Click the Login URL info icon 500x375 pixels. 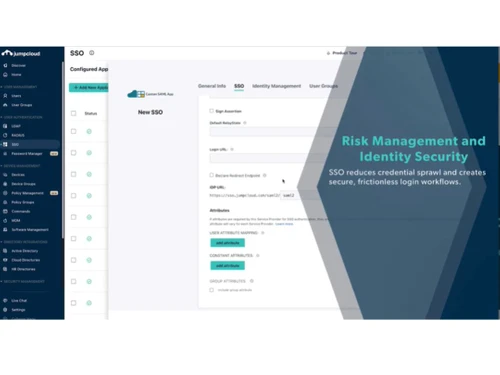point(232,149)
